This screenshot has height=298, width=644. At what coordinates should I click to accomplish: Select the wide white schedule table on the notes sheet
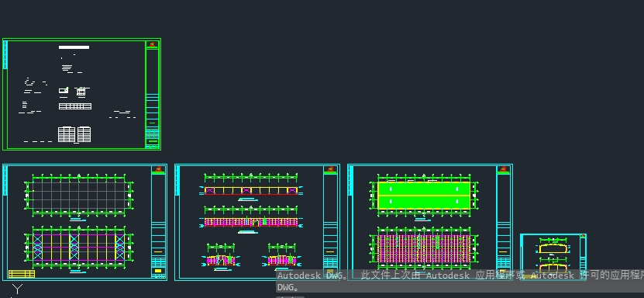(75, 106)
